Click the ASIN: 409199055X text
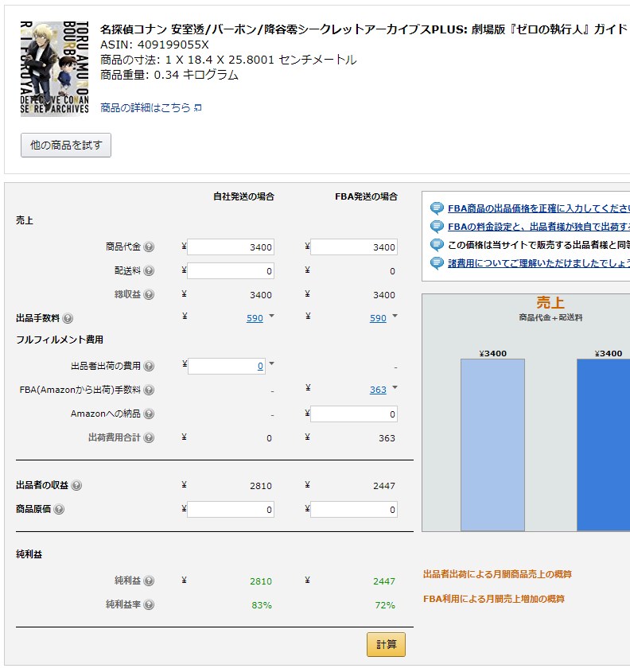The width and height of the screenshot is (630, 672). tap(154, 45)
